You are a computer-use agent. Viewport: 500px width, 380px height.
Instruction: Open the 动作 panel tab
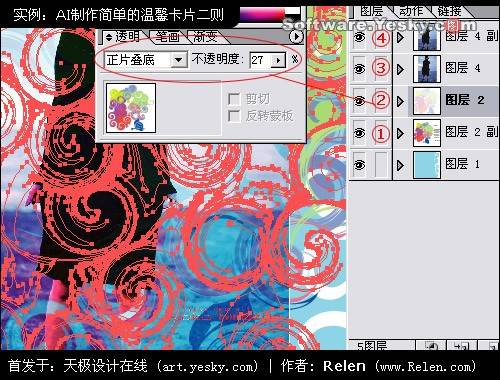click(x=411, y=11)
